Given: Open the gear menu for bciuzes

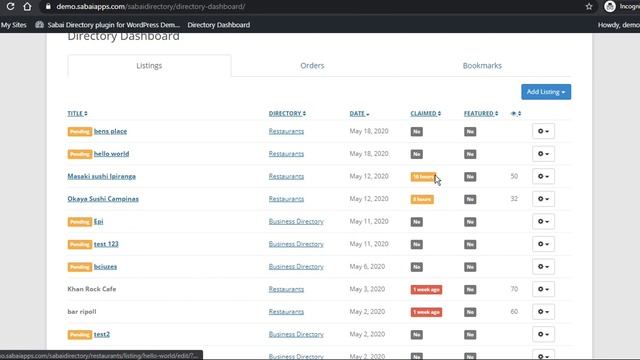Looking at the screenshot, I should 543,267.
